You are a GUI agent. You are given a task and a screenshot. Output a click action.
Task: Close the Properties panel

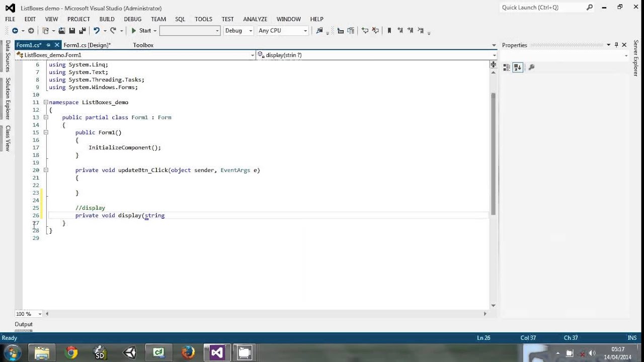[624, 45]
